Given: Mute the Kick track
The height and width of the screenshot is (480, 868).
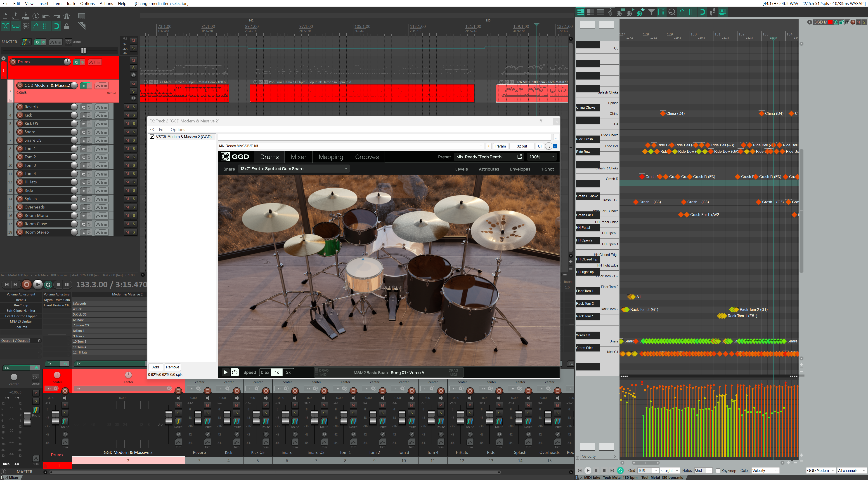Looking at the screenshot, I should 127,115.
